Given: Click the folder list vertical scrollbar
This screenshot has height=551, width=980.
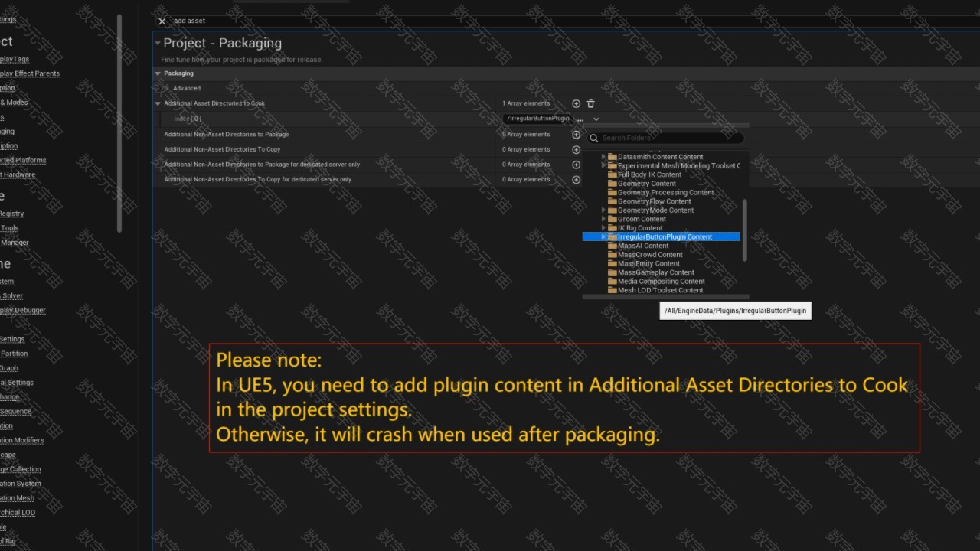Looking at the screenshot, I should click(745, 230).
